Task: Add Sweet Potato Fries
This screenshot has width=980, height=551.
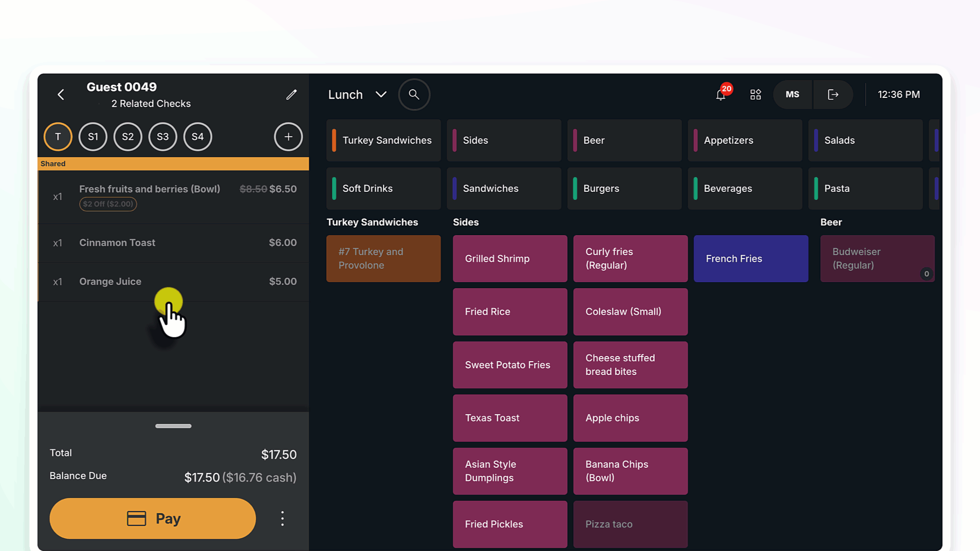Action: coord(510,365)
